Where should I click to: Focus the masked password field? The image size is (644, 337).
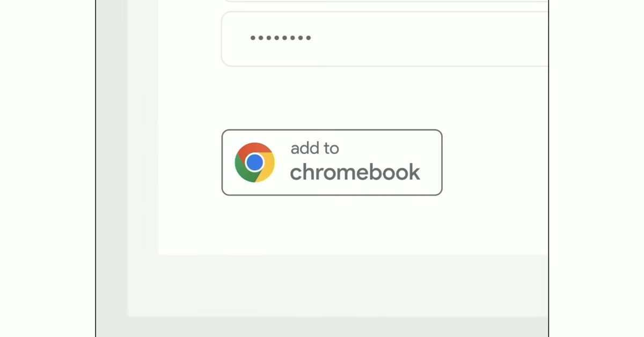pos(385,39)
